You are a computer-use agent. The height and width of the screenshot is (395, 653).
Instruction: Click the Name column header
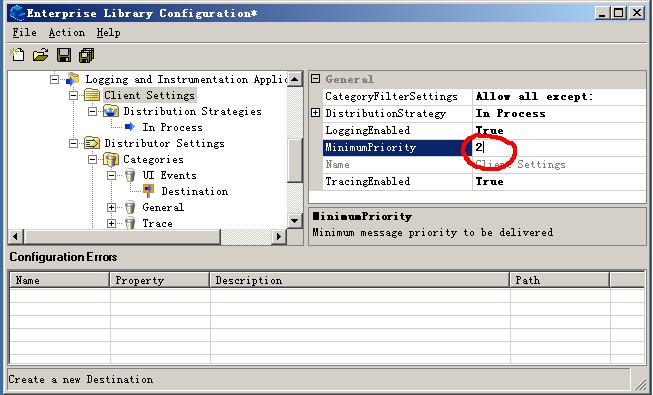[x=60, y=280]
